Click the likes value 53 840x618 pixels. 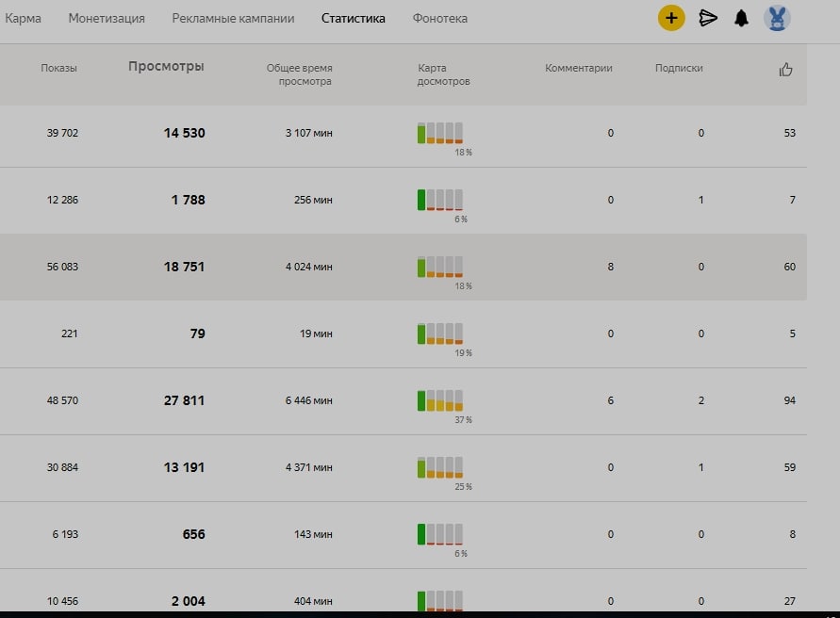[790, 133]
